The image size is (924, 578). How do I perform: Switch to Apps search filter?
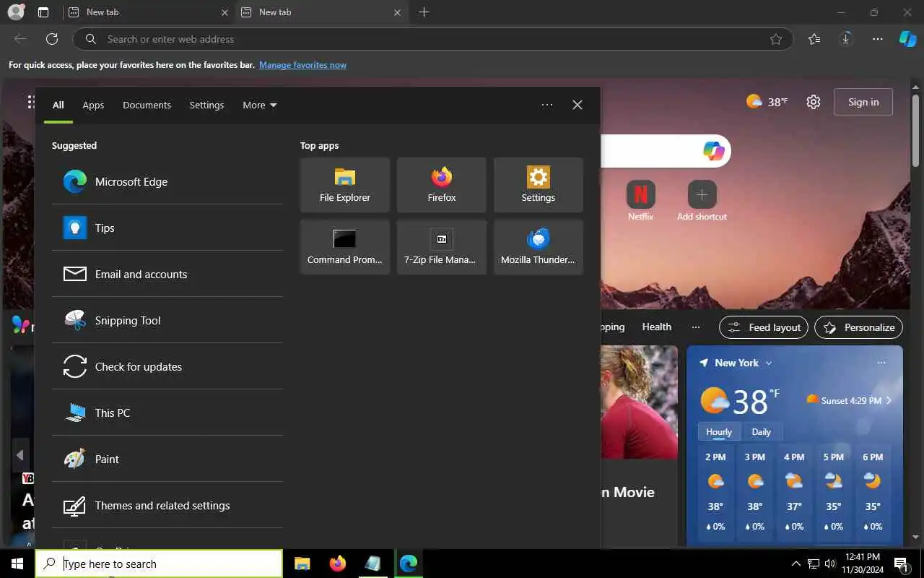tap(93, 105)
